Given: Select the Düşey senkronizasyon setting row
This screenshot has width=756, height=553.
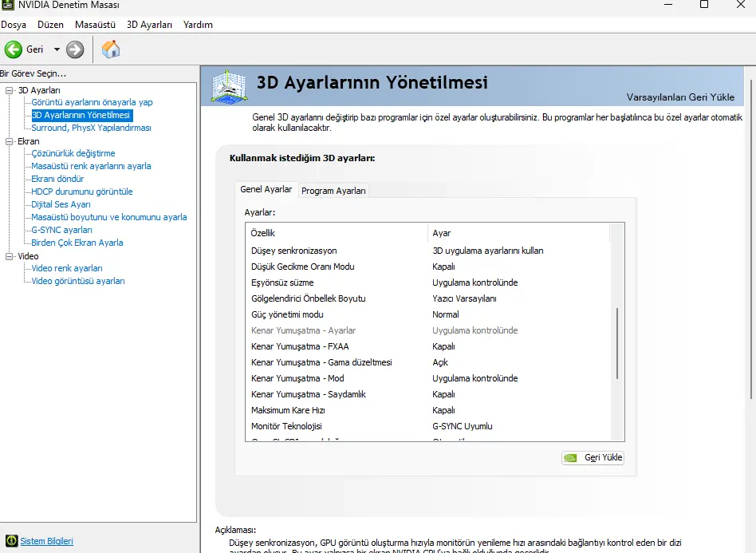Looking at the screenshot, I should (427, 251).
